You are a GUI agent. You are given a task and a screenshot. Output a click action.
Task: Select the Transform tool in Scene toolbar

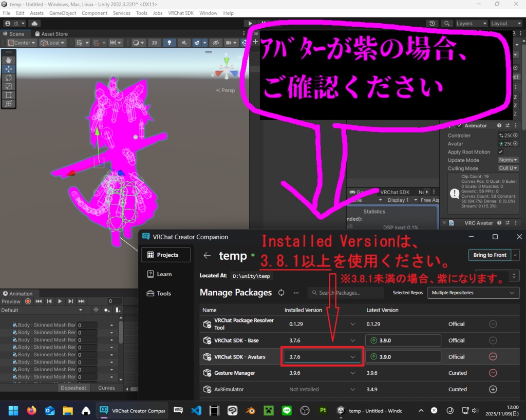tap(8, 104)
